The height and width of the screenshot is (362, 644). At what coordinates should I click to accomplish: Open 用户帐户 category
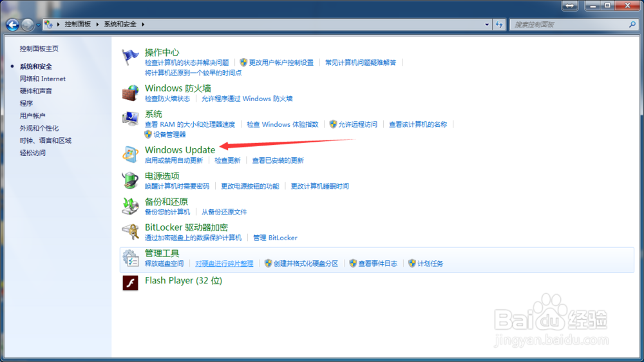[32, 115]
